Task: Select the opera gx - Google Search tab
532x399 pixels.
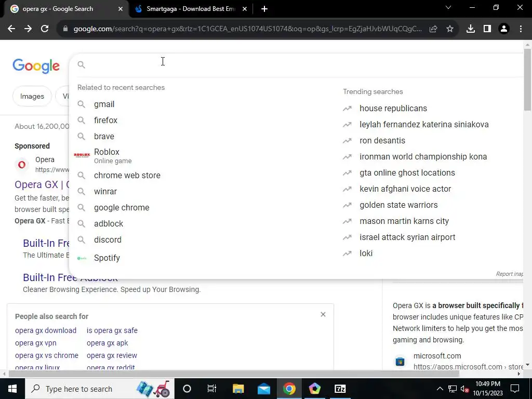Action: tap(58, 9)
